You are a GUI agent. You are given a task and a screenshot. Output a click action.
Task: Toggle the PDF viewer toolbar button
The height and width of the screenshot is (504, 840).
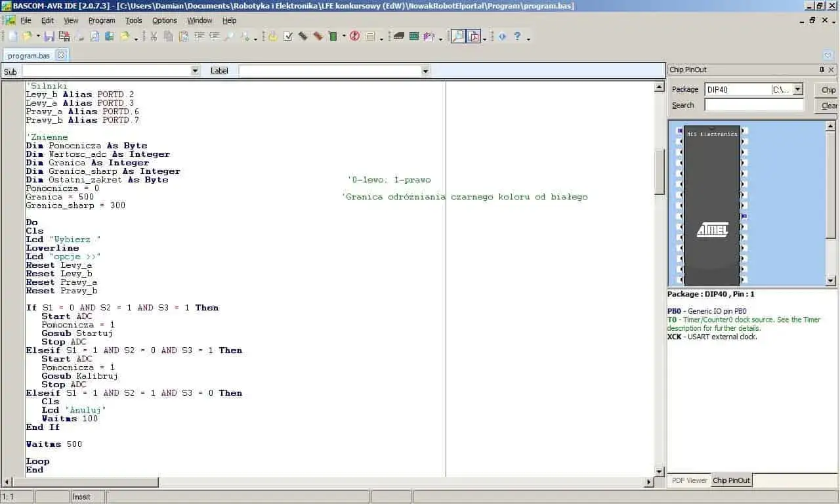pyautogui.click(x=474, y=37)
